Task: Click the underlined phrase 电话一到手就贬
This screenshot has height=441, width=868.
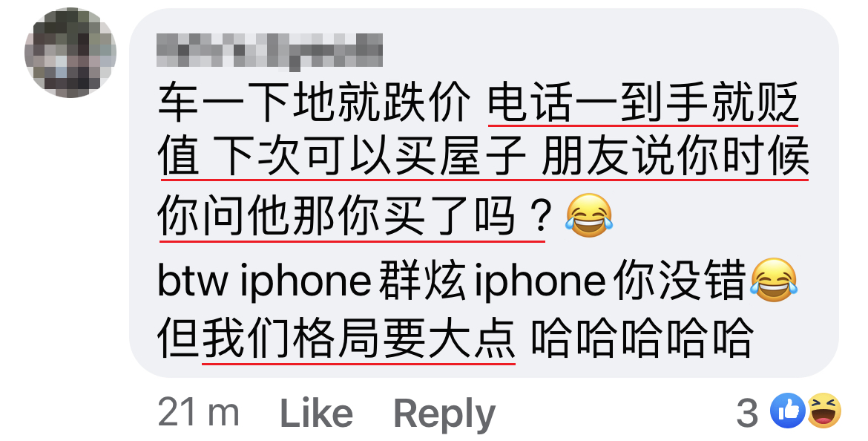Action: point(643,102)
